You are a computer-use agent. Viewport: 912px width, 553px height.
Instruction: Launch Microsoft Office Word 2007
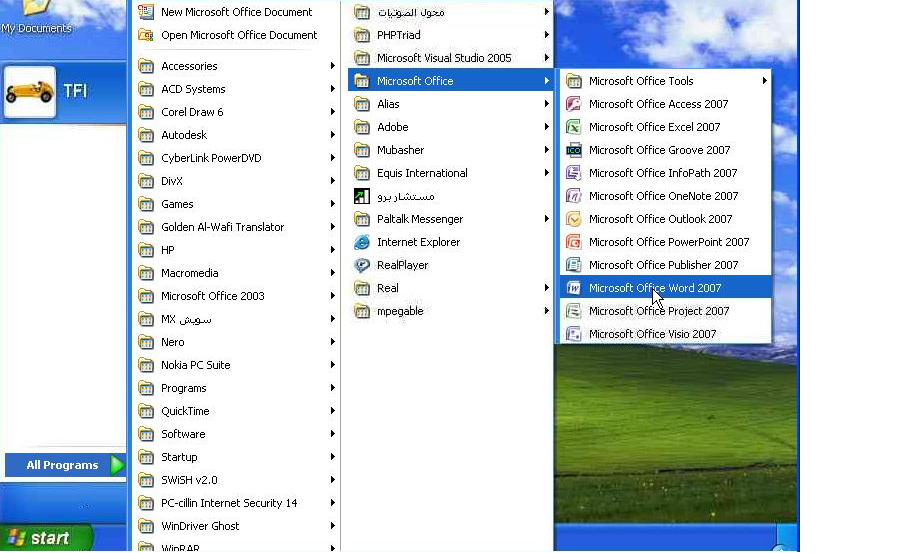pos(665,288)
